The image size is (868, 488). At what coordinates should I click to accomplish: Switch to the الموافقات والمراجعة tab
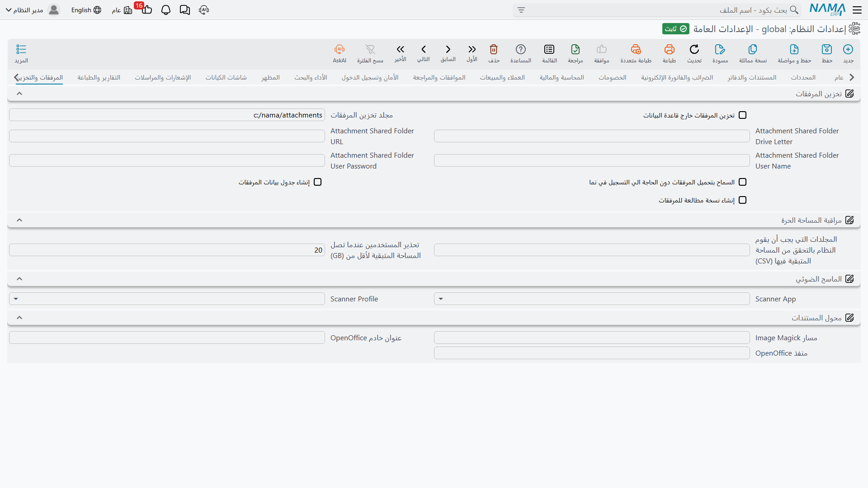point(439,78)
